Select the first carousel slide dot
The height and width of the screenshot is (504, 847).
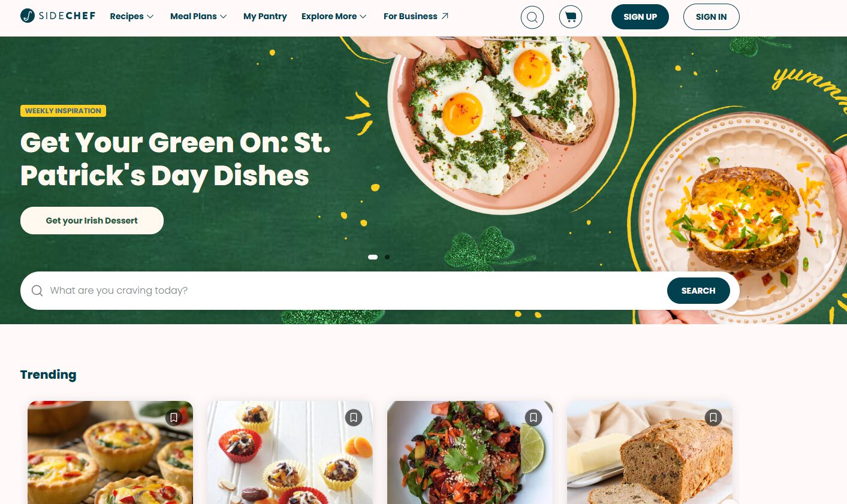click(373, 257)
